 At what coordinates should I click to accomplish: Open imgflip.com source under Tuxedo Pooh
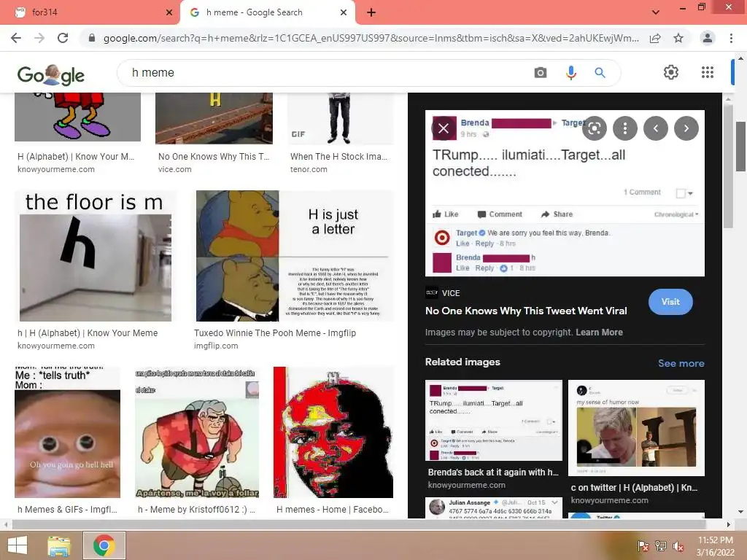pos(216,346)
